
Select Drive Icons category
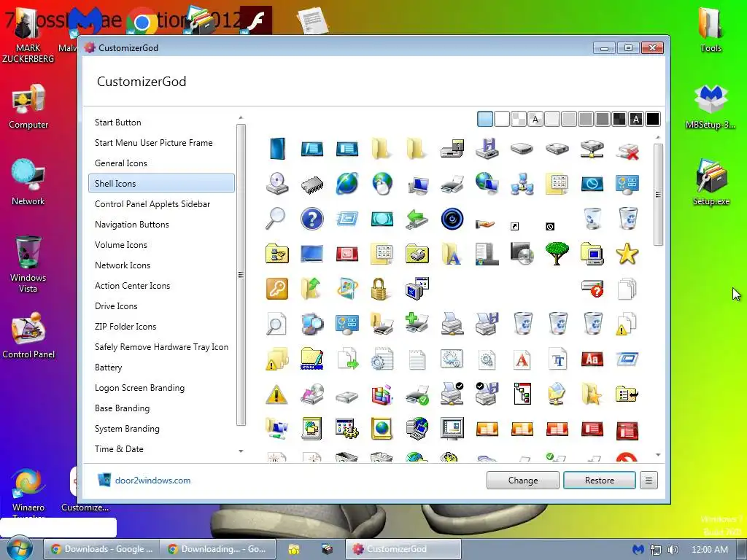coord(116,306)
